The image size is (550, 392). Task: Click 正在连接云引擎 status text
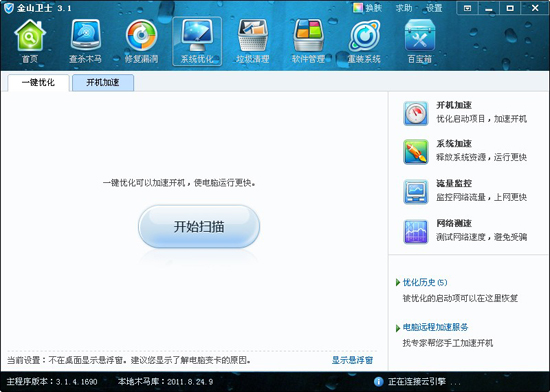click(x=423, y=381)
